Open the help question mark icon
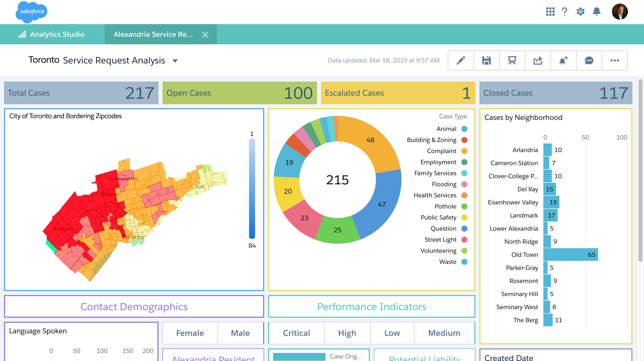Viewport: 644px width, 361px height. click(565, 12)
